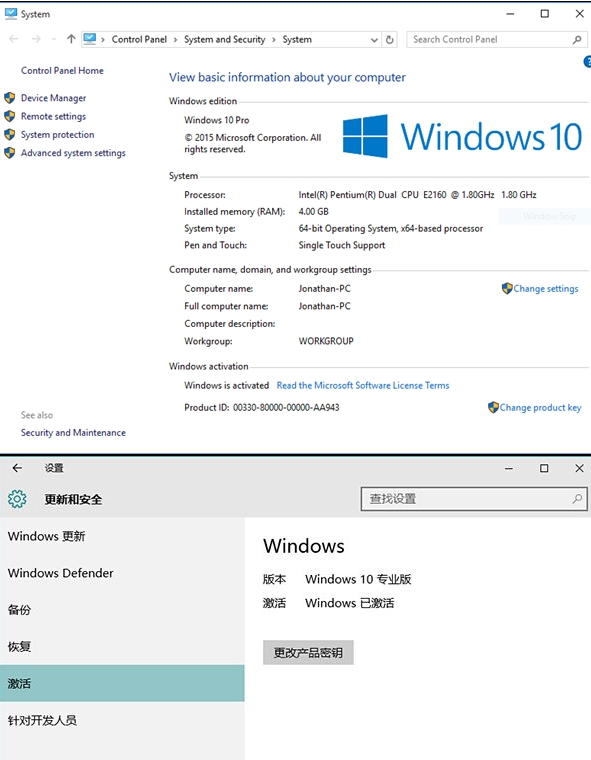
Task: Minimize the System window
Action: pyautogui.click(x=510, y=14)
